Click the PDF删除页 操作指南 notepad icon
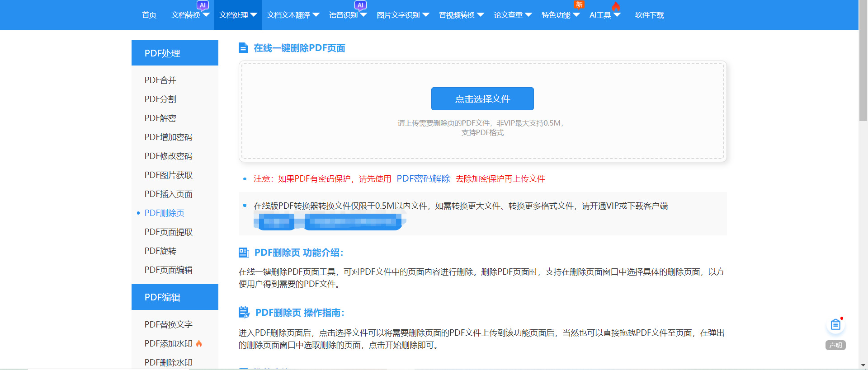The image size is (868, 370). point(244,312)
